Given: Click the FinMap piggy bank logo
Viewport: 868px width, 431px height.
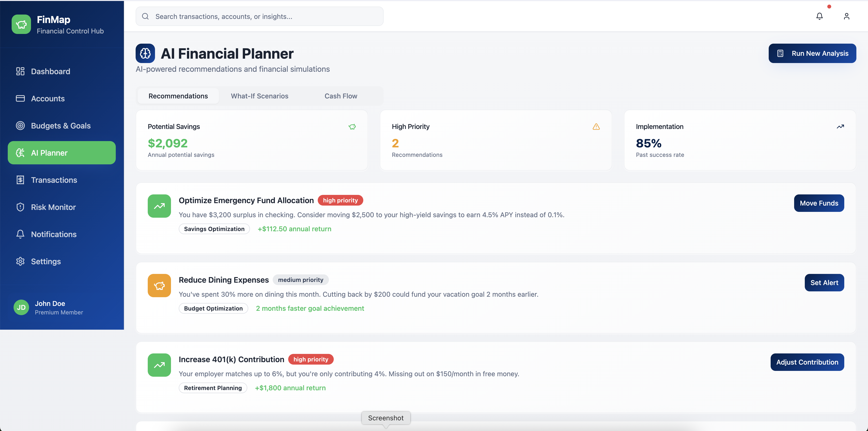Looking at the screenshot, I should click(x=21, y=24).
